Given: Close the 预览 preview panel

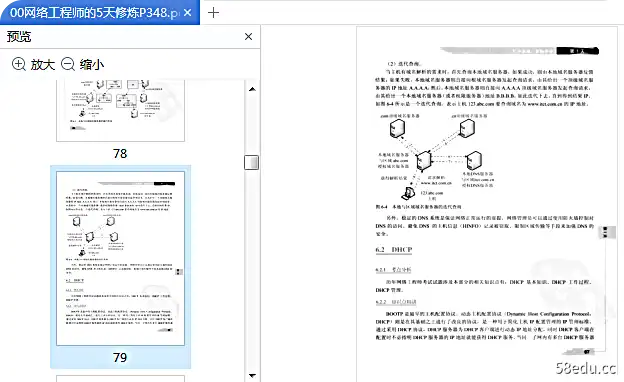Looking at the screenshot, I should click(248, 37).
